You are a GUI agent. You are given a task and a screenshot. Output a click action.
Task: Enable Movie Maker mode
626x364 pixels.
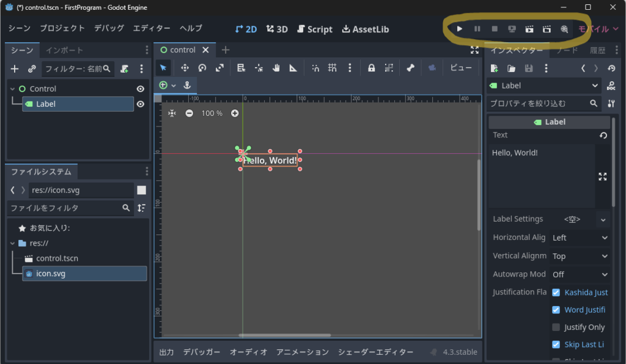(564, 29)
